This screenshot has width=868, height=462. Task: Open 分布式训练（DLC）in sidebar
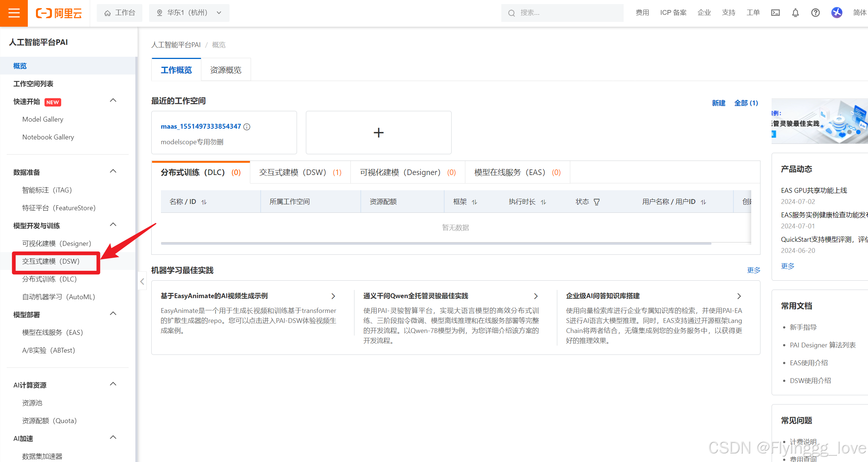coord(49,279)
